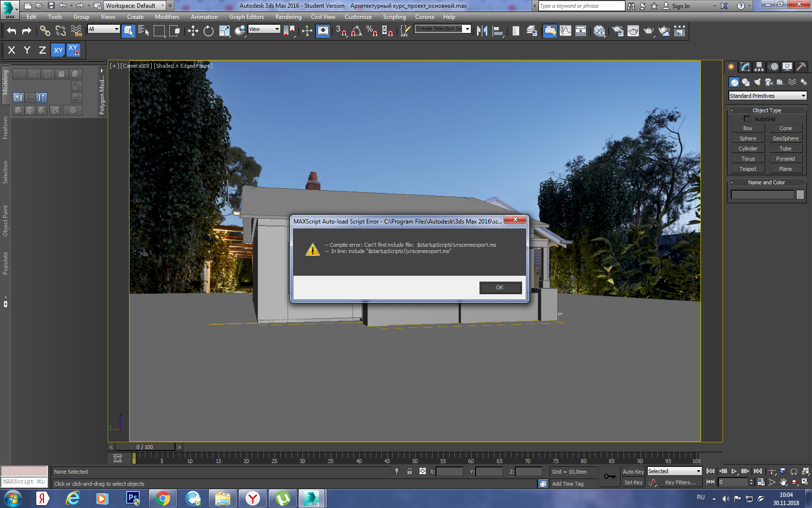Toggle Angle Snap
812x508 pixels.
point(357,31)
